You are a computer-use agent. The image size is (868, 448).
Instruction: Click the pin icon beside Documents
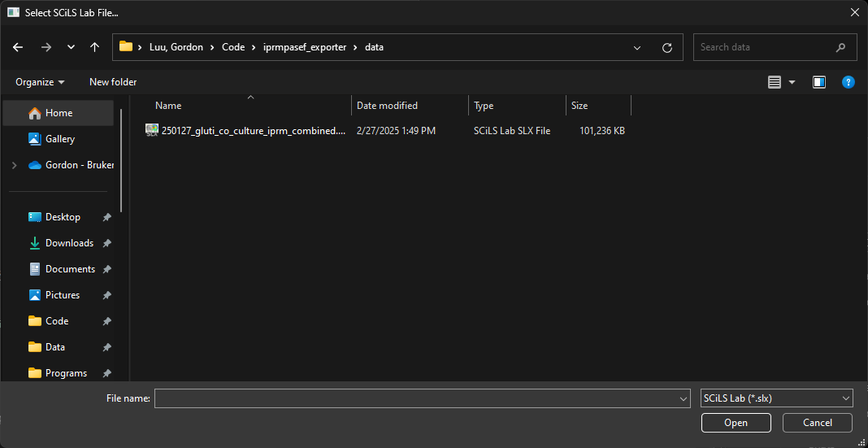pos(106,270)
